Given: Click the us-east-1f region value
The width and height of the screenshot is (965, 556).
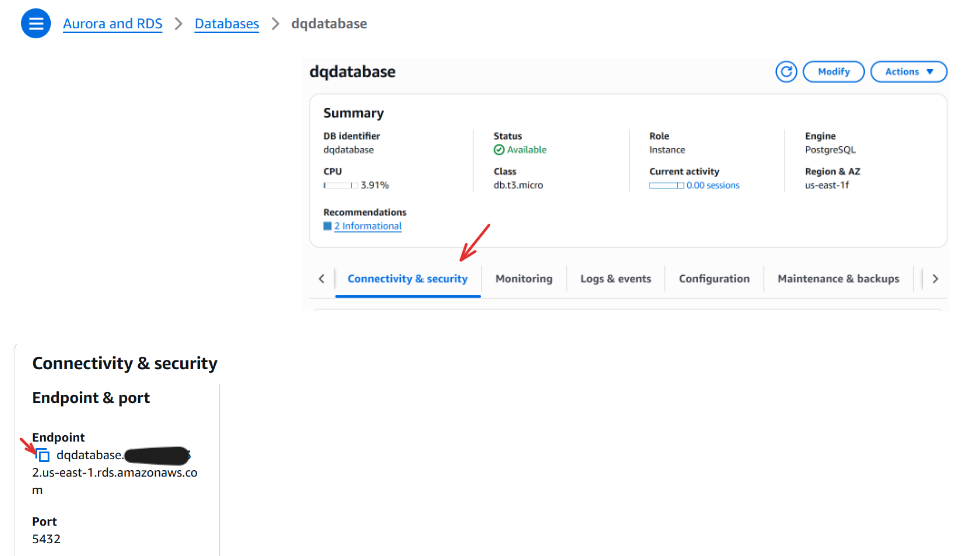Looking at the screenshot, I should coord(827,185).
